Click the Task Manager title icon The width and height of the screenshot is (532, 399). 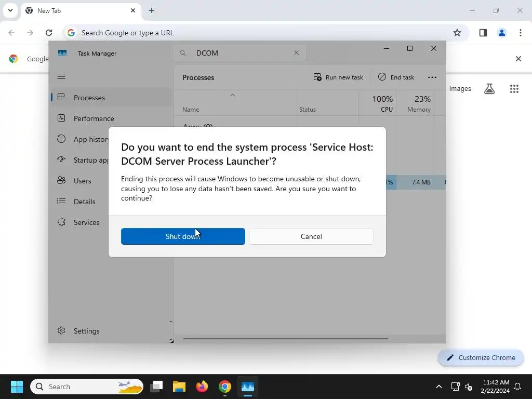click(x=62, y=53)
